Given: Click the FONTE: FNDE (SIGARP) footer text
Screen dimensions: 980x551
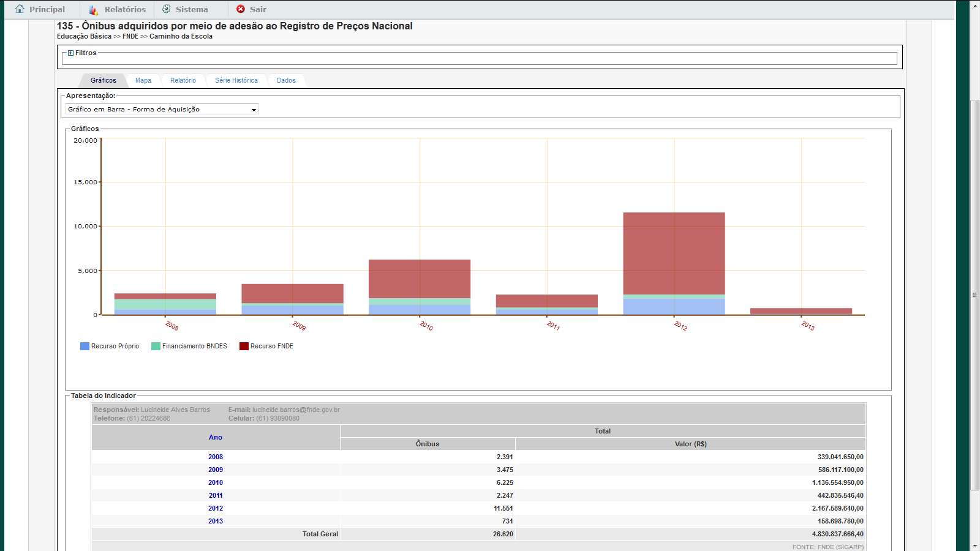Looking at the screenshot, I should (x=827, y=547).
